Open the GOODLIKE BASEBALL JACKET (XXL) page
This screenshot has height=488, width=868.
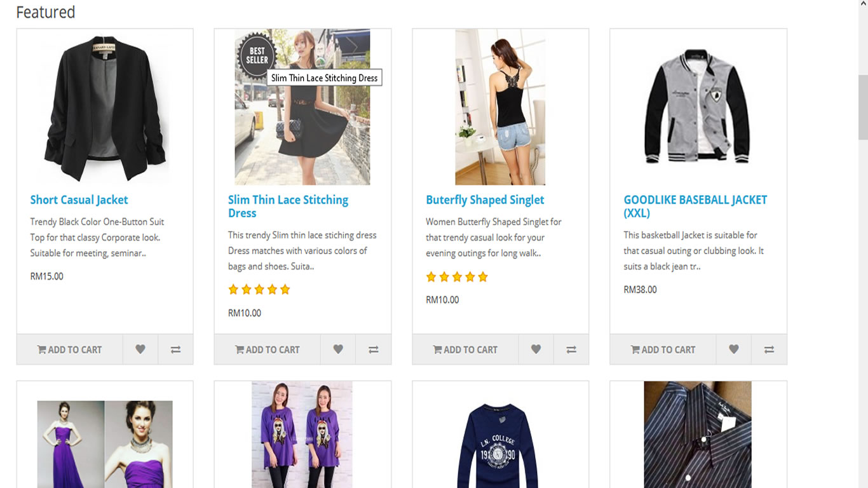tap(696, 206)
